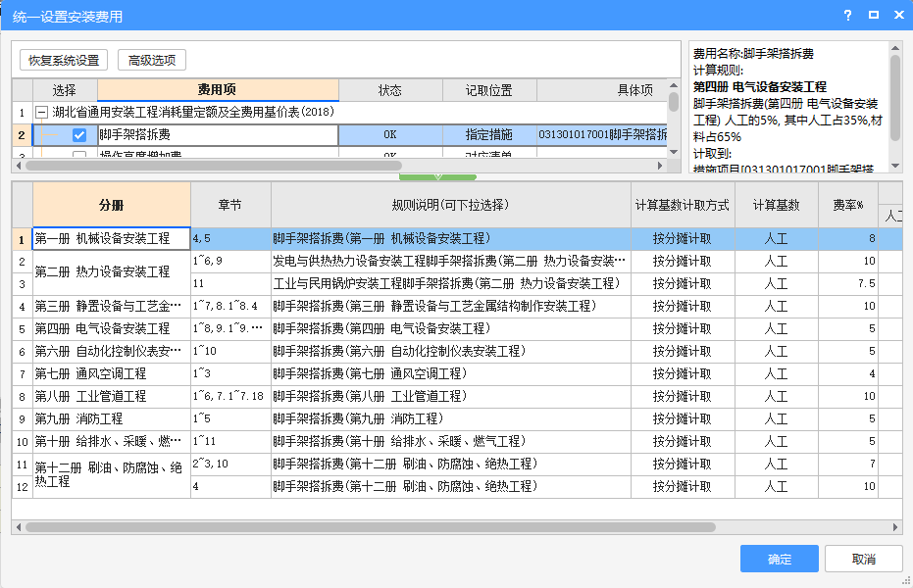Click down arrow of description panel scrollbar

[895, 166]
